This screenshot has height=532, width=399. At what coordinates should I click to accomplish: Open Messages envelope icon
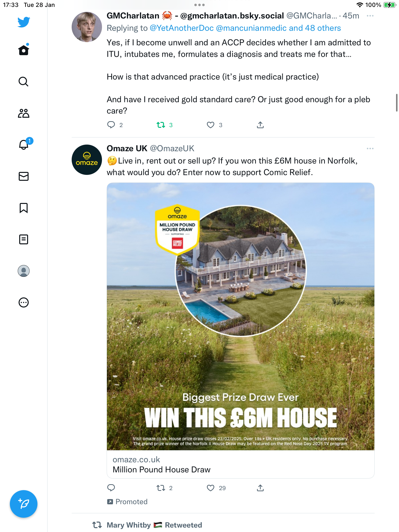[24, 176]
